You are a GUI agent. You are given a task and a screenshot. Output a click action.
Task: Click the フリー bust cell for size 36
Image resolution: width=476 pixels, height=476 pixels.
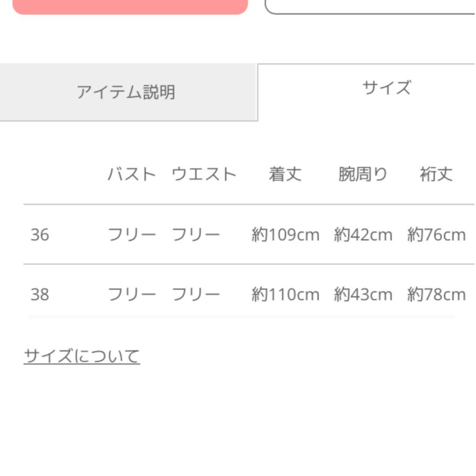[x=132, y=234]
